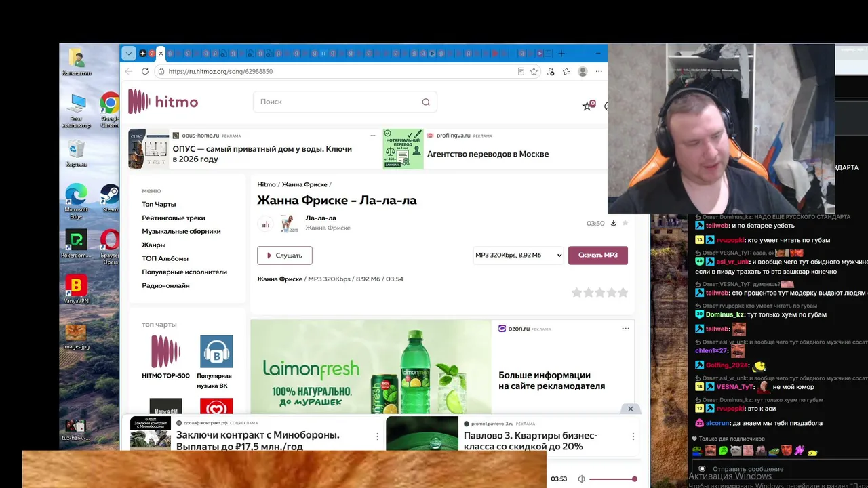This screenshot has width=868, height=488.
Task: Open Радио-онлайн menu item
Action: coord(165,285)
